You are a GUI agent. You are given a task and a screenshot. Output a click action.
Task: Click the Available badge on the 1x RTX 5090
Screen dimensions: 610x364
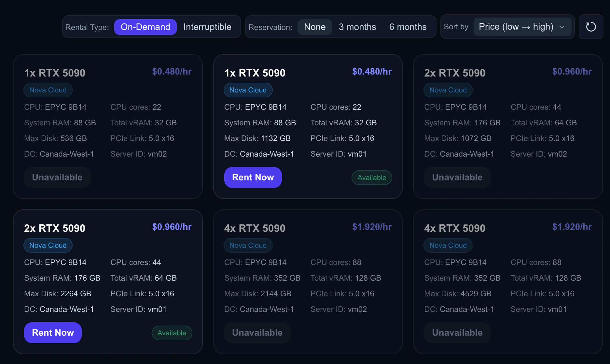371,177
